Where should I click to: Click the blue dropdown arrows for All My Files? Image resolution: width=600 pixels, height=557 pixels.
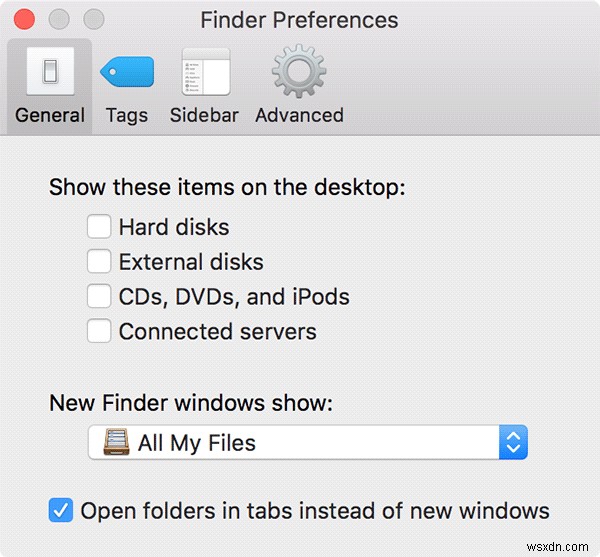(513, 442)
